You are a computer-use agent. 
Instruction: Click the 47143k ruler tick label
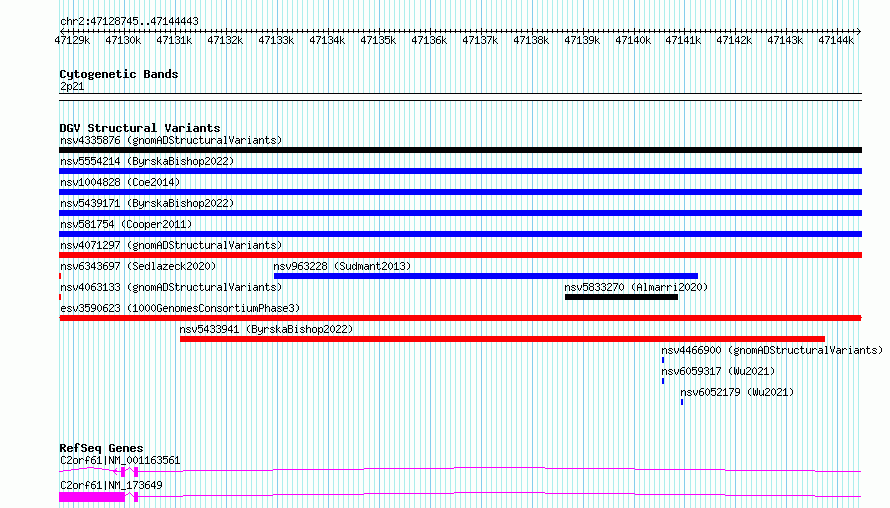[x=786, y=40]
